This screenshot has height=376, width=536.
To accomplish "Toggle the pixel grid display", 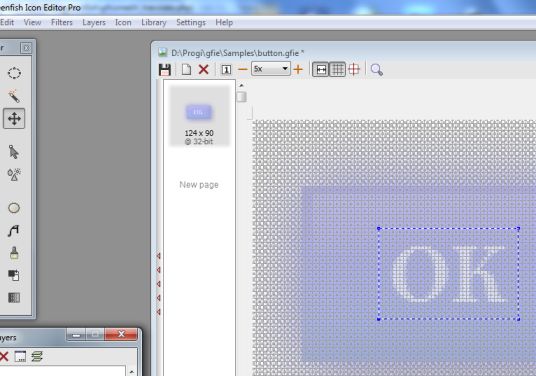I will (337, 69).
